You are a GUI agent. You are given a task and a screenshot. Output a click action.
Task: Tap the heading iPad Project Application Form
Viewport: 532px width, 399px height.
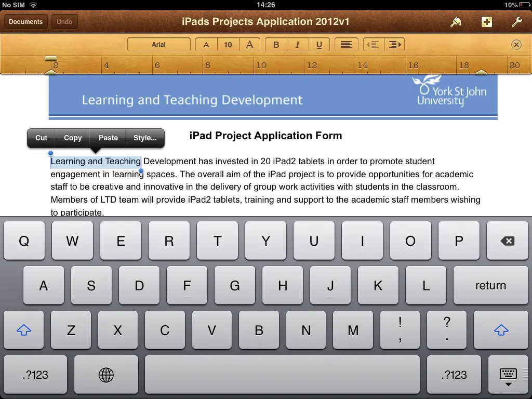pos(265,136)
